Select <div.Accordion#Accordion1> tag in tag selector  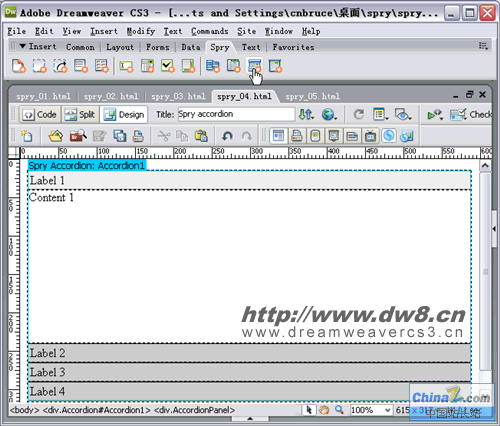click(96, 410)
